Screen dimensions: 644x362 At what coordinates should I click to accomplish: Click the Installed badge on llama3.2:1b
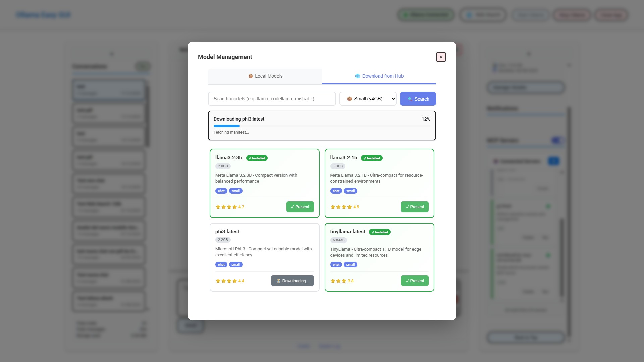click(372, 158)
